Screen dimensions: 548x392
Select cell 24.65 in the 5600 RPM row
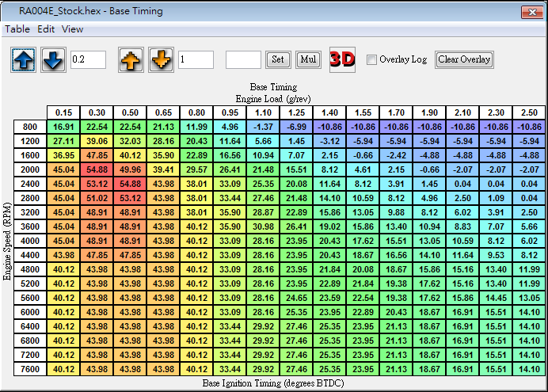pos(296,298)
